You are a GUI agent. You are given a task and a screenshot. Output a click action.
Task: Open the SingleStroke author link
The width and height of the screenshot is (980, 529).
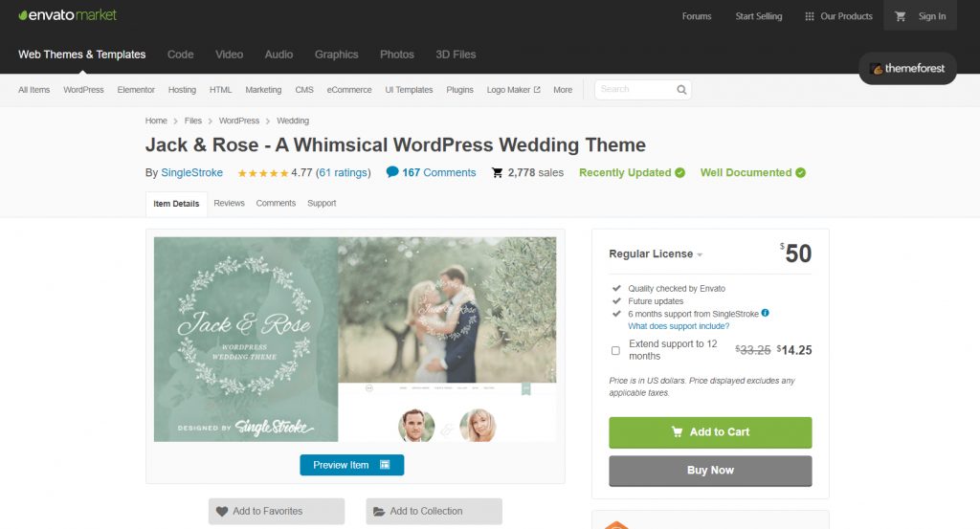(x=191, y=172)
